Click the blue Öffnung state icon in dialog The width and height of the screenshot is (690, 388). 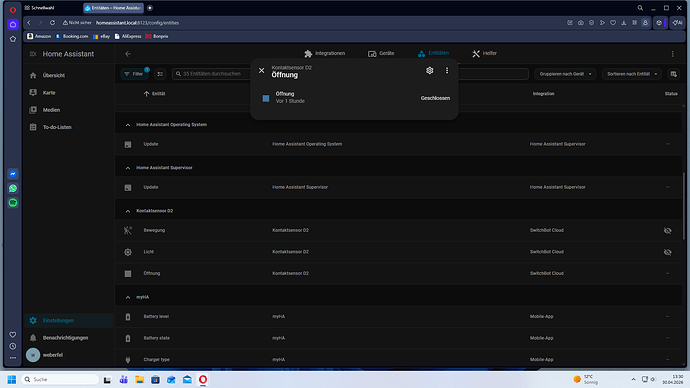click(x=266, y=98)
